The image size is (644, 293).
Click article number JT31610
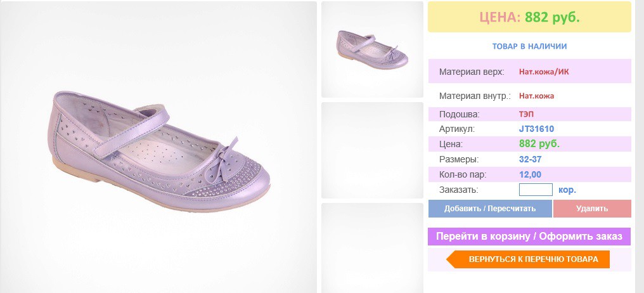[x=536, y=129]
